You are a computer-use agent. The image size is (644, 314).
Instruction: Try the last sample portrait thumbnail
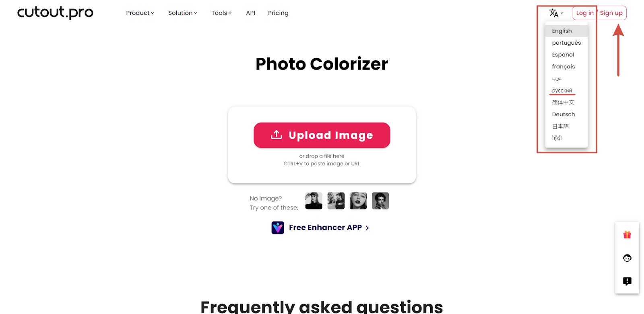[380, 201]
